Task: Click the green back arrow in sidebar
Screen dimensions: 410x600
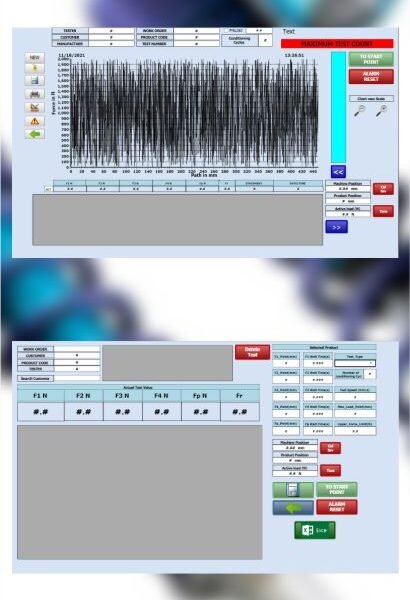Action: point(34,134)
